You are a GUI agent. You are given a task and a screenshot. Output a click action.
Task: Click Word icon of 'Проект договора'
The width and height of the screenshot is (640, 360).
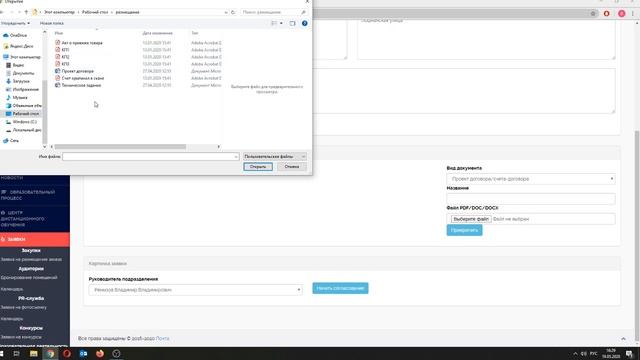[x=58, y=71]
